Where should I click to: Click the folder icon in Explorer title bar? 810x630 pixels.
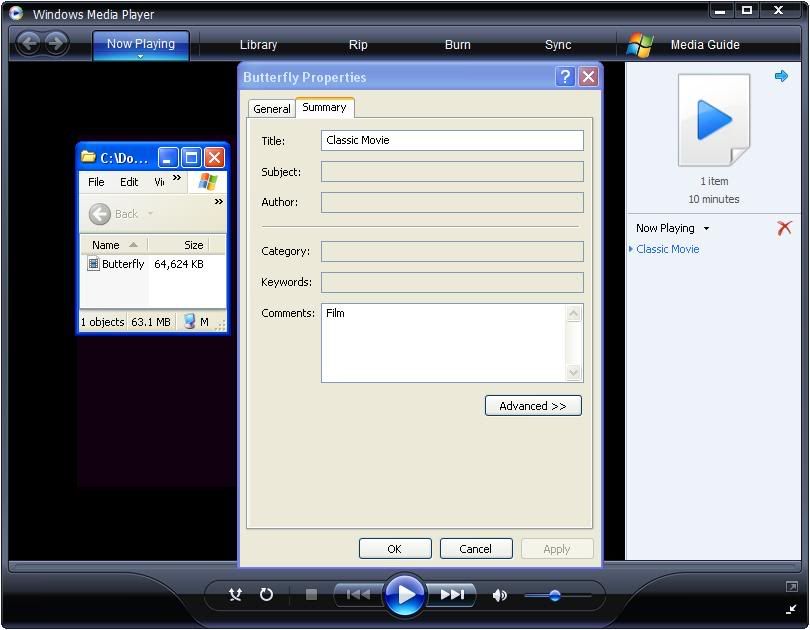[x=88, y=156]
